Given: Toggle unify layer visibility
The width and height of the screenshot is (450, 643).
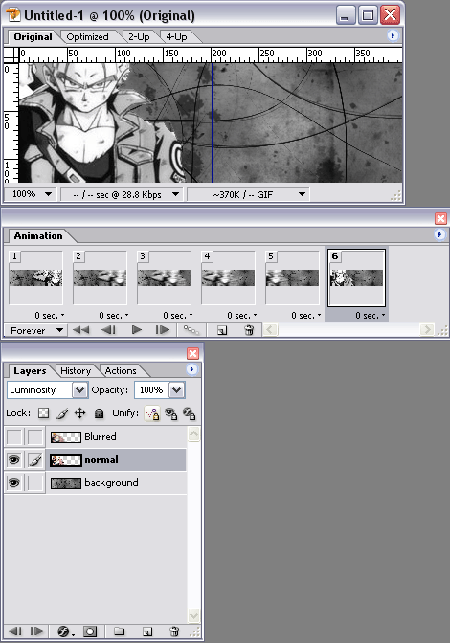Looking at the screenshot, I should coord(171,413).
